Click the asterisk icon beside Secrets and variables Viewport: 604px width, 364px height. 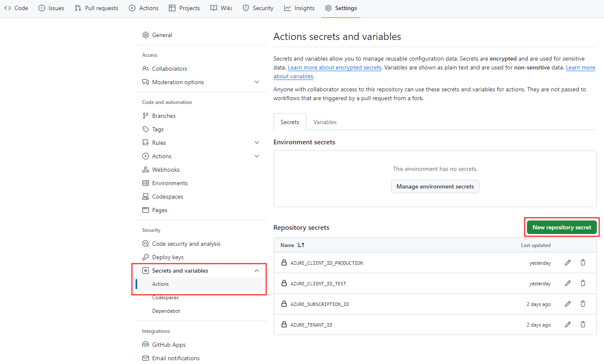(x=146, y=271)
